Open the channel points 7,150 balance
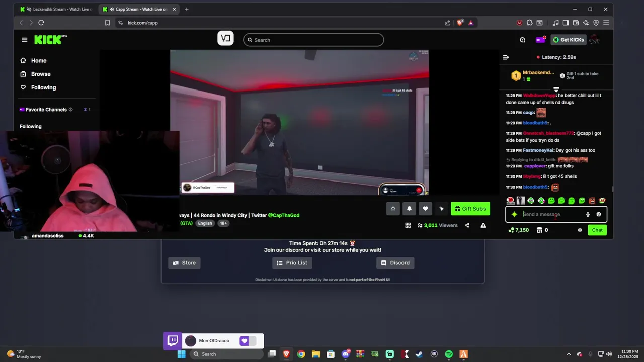 [x=519, y=230]
